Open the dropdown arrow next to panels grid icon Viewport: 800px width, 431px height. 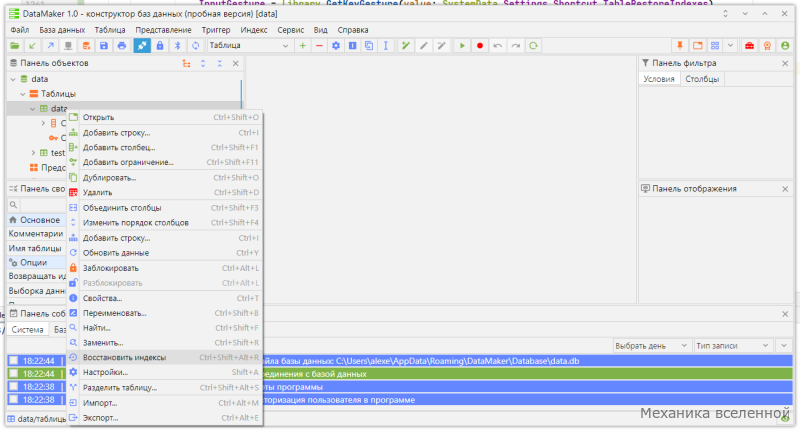click(x=731, y=46)
